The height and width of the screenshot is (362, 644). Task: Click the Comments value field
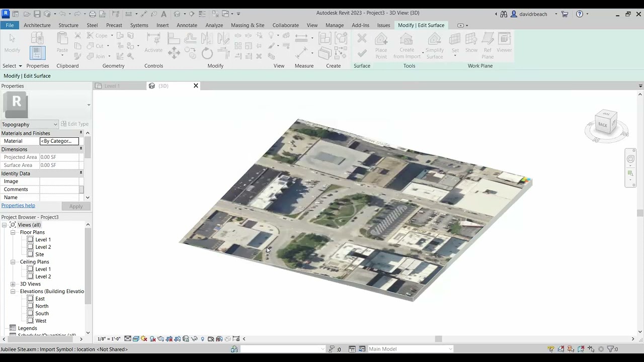[x=59, y=190]
